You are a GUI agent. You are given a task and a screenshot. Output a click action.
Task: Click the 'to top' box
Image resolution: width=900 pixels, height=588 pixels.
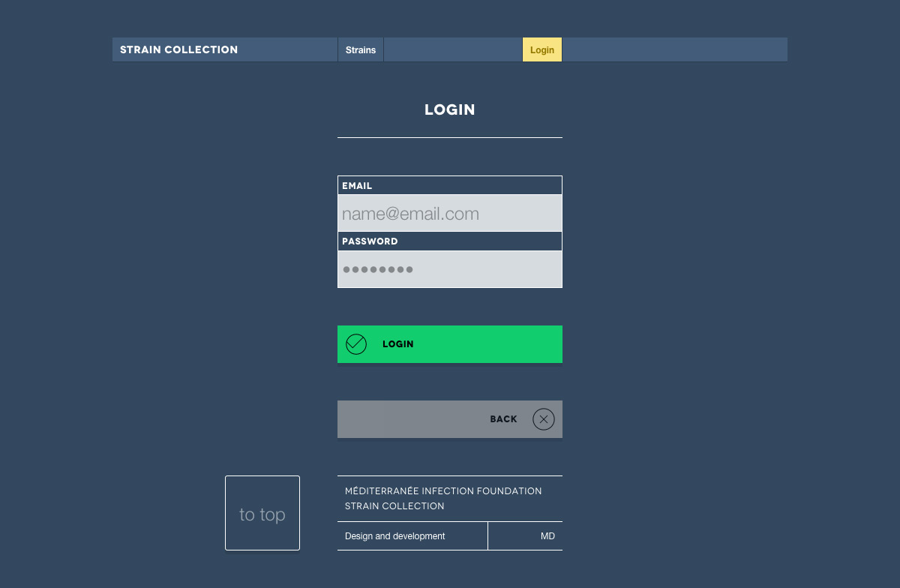[x=262, y=514]
